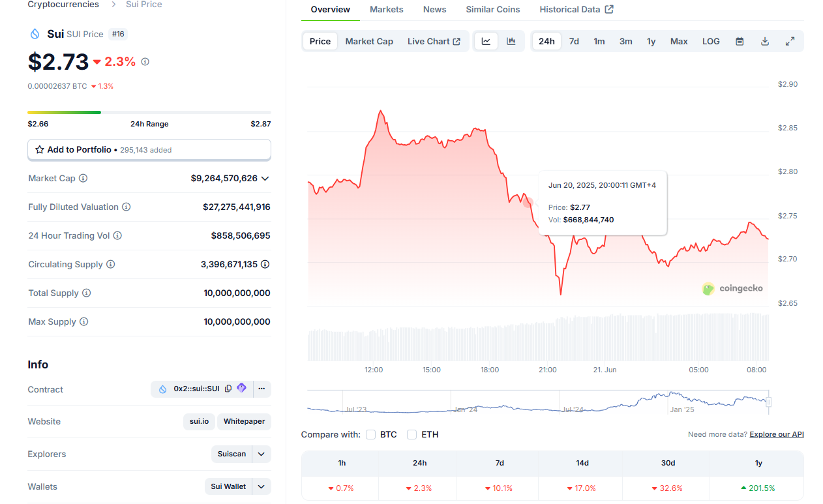Viewport: 823px width, 504px height.
Task: Open the sui.io website link
Action: pos(199,421)
